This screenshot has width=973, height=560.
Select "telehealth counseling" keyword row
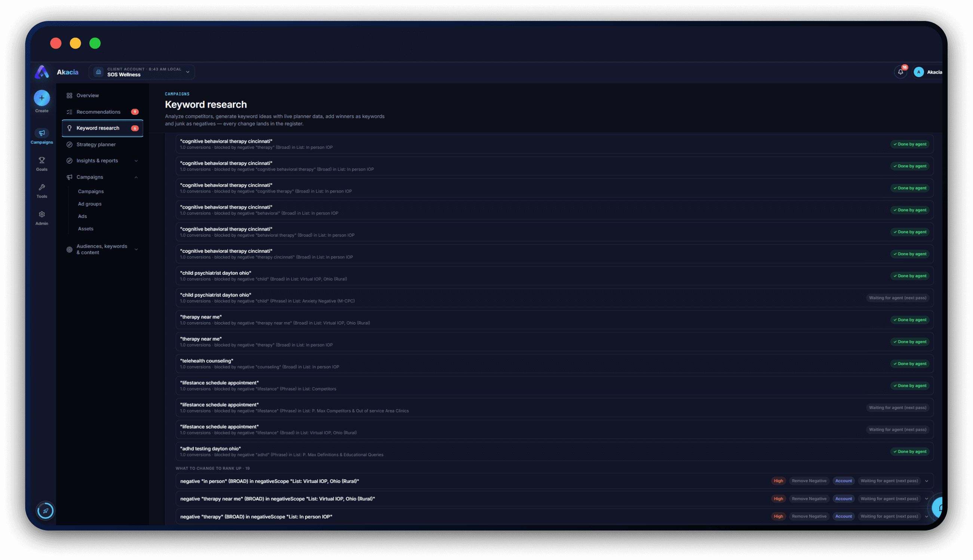[555, 363]
